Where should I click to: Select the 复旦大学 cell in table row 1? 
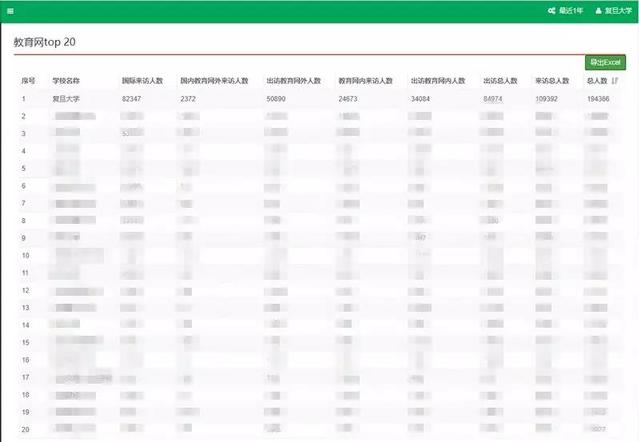click(66, 99)
